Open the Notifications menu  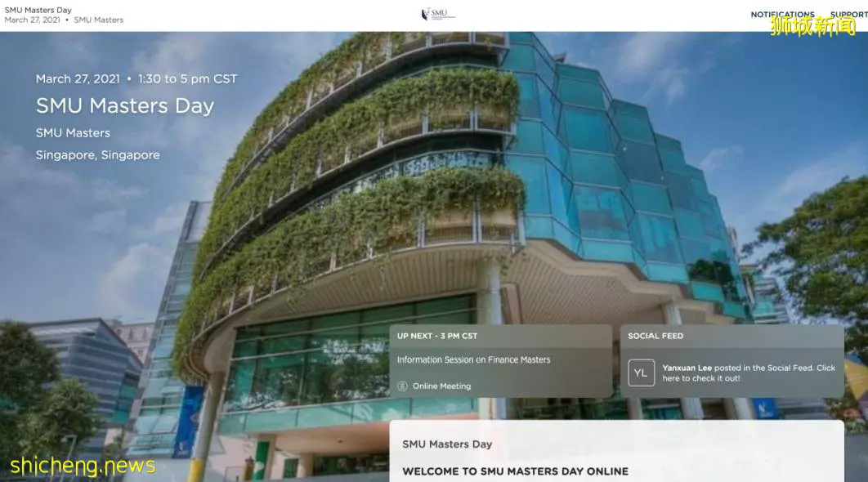(x=782, y=15)
